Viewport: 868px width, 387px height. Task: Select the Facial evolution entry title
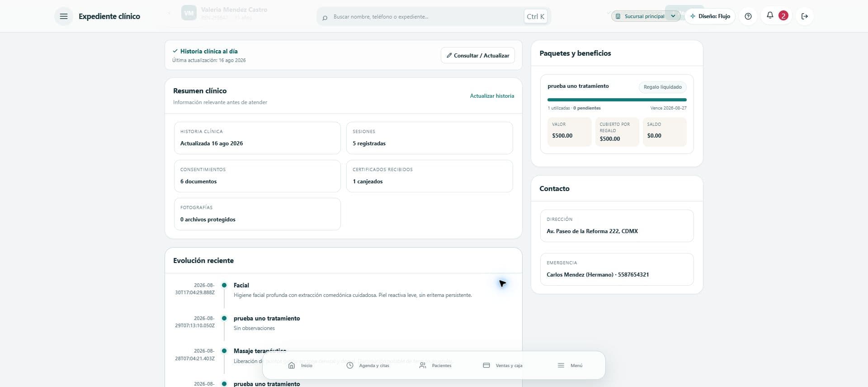241,285
